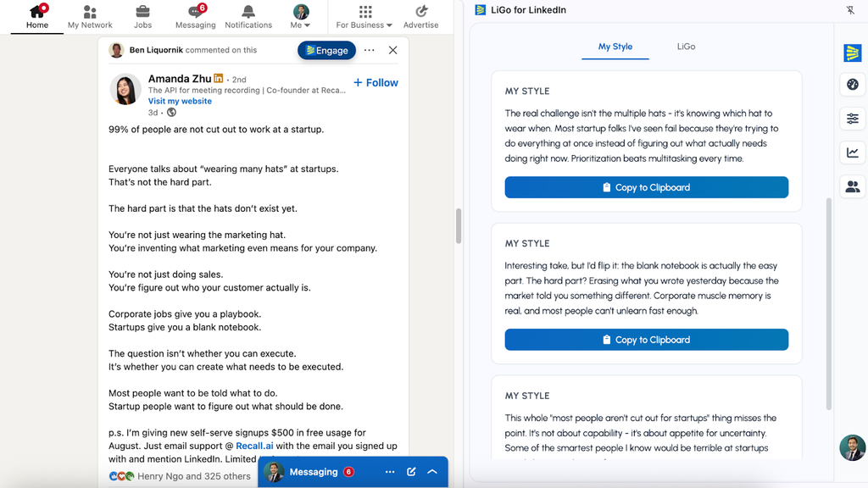
Task: Open the LiGo extension logo icon
Action: (852, 53)
